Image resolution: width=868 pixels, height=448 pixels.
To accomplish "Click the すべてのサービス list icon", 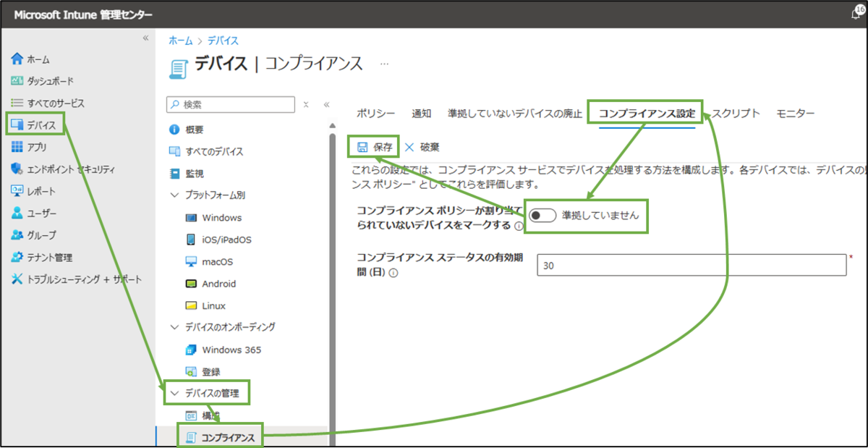I will point(18,103).
